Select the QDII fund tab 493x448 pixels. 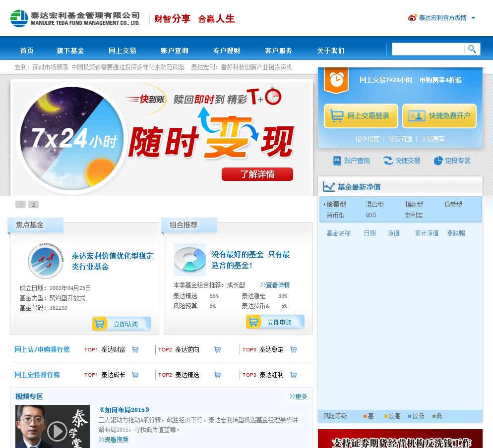pos(371,215)
